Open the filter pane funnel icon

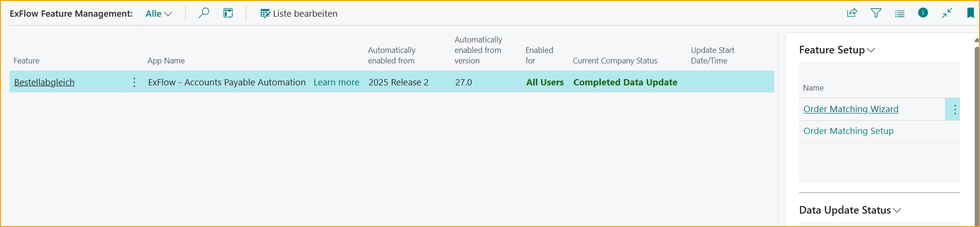876,13
